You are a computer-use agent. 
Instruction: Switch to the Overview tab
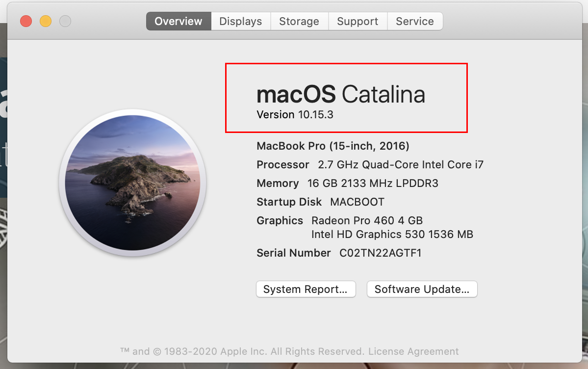[179, 21]
